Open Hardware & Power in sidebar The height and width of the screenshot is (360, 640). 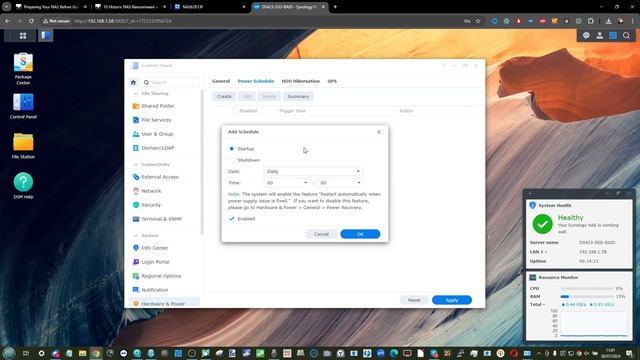163,304
